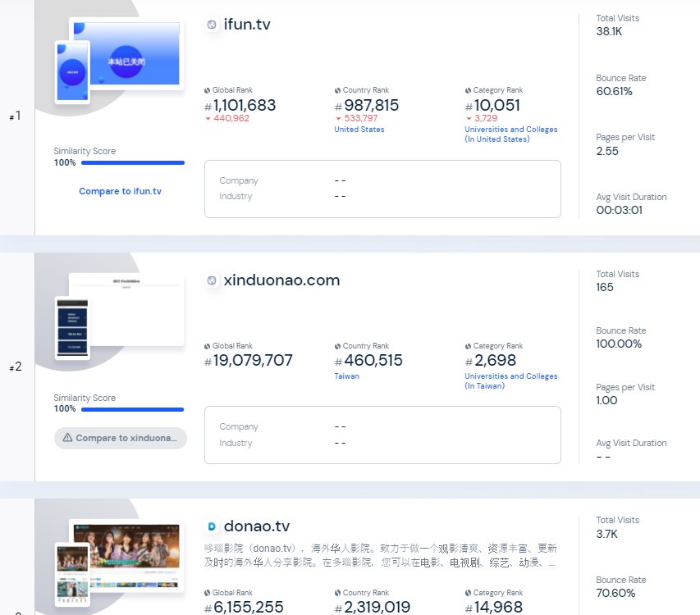
Task: Click red down arrow next to 440,962
Action: (208, 119)
